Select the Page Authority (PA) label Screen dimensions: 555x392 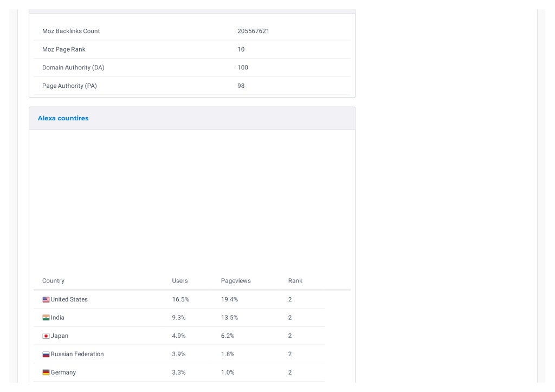[69, 86]
